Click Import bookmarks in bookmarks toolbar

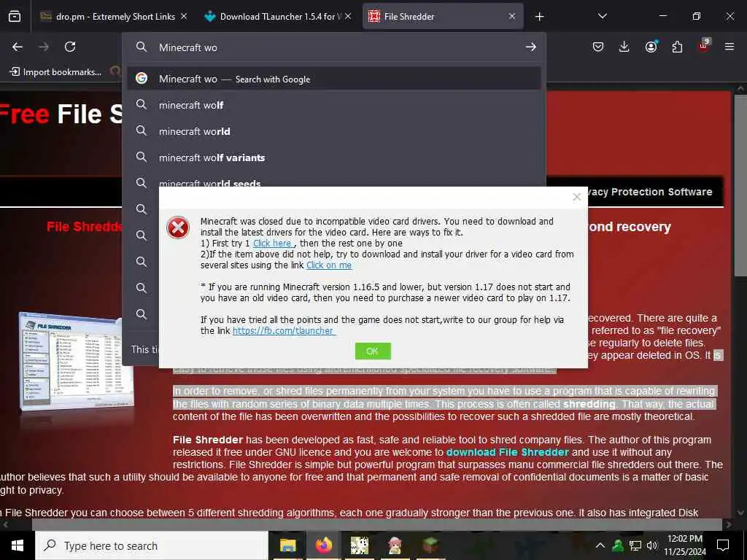(x=55, y=72)
